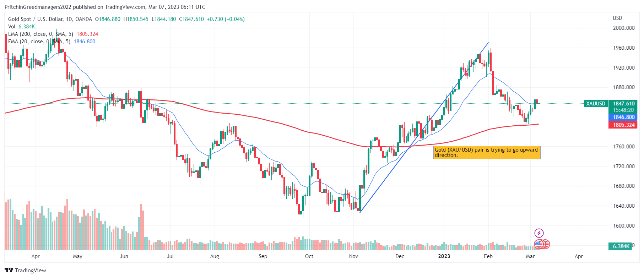The height and width of the screenshot is (278, 644).
Task: Click the Gold Spot / U.S. Dollar title
Action: coord(50,19)
